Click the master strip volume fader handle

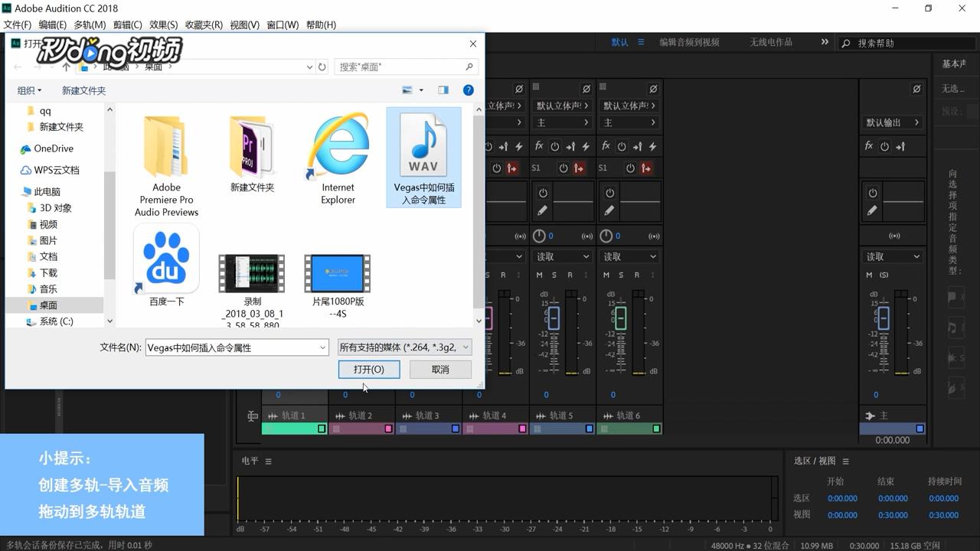coord(883,318)
